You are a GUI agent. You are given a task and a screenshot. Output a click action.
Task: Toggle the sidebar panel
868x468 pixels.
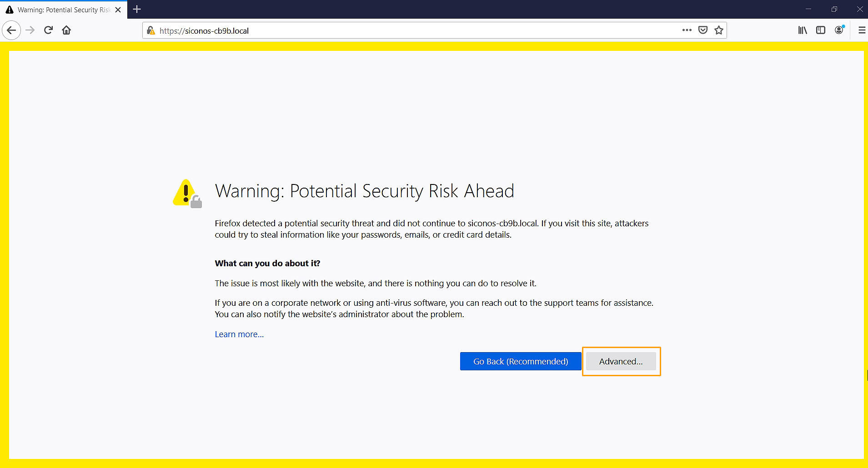821,30
